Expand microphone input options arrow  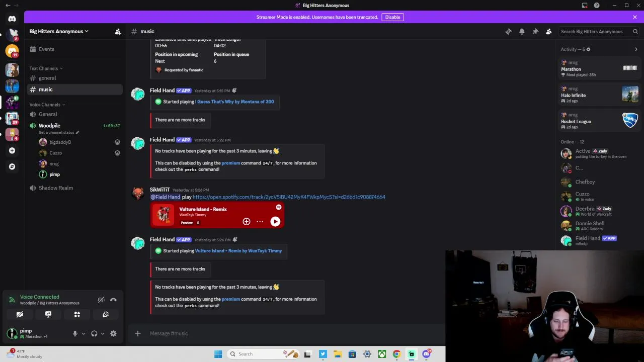point(84,333)
